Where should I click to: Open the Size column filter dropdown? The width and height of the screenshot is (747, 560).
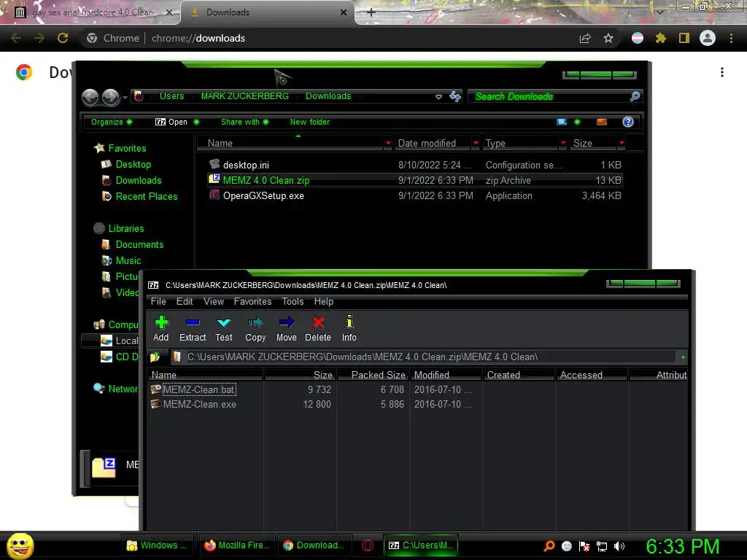(x=622, y=143)
